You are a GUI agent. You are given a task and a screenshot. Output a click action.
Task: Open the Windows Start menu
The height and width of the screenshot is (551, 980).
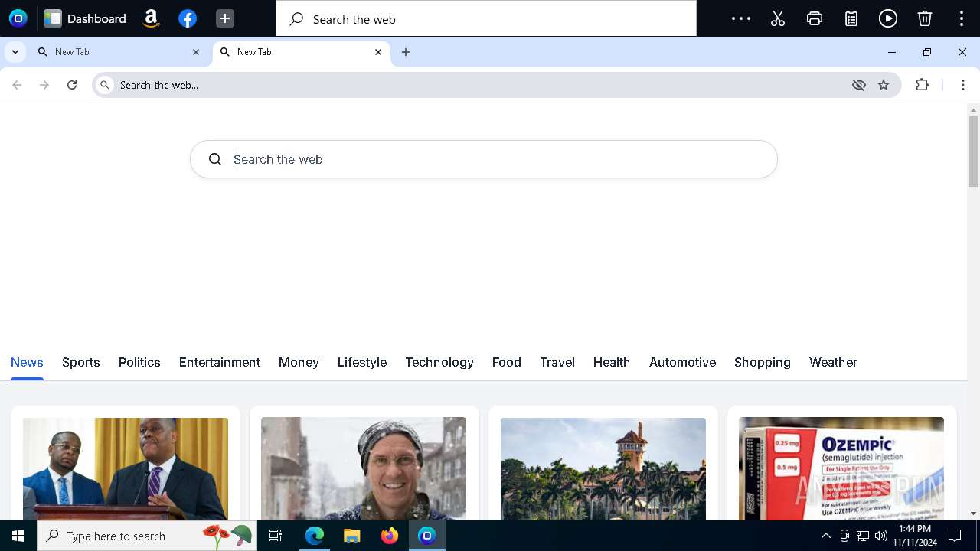click(18, 536)
